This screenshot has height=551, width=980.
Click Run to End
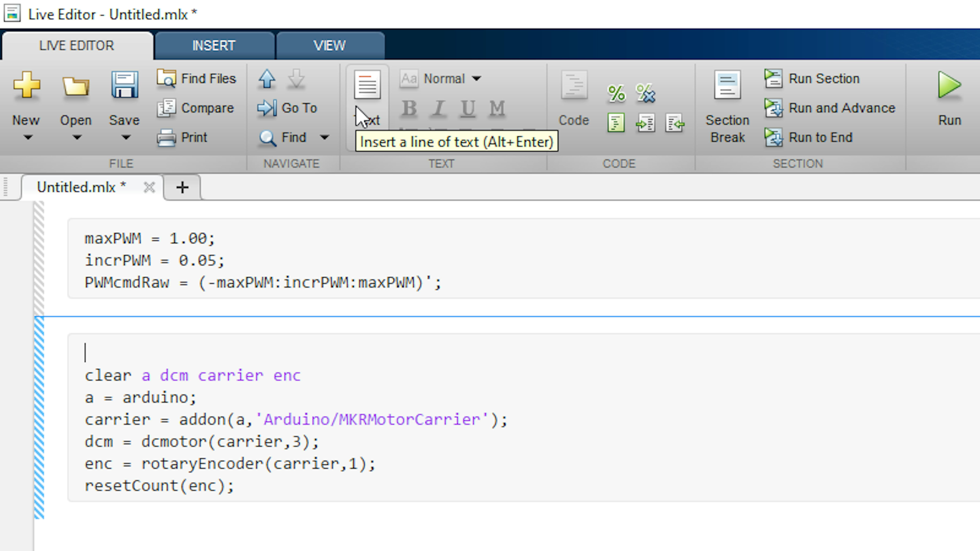tap(809, 137)
